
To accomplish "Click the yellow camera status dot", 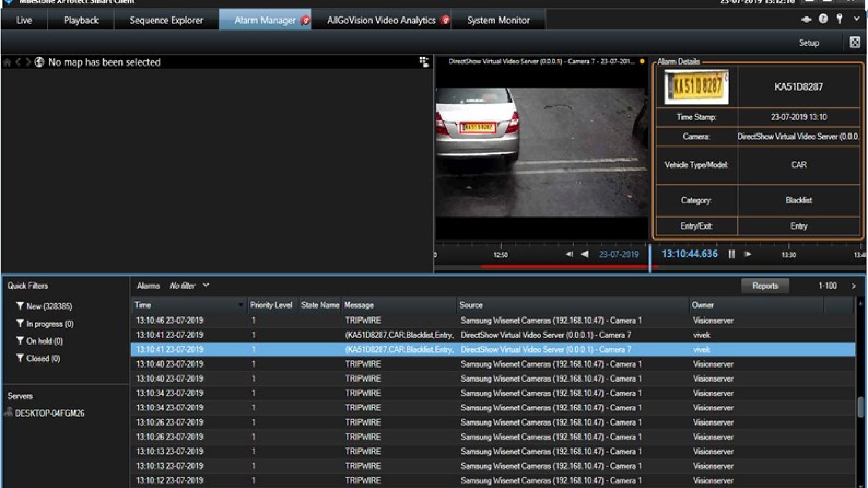I will click(x=642, y=61).
